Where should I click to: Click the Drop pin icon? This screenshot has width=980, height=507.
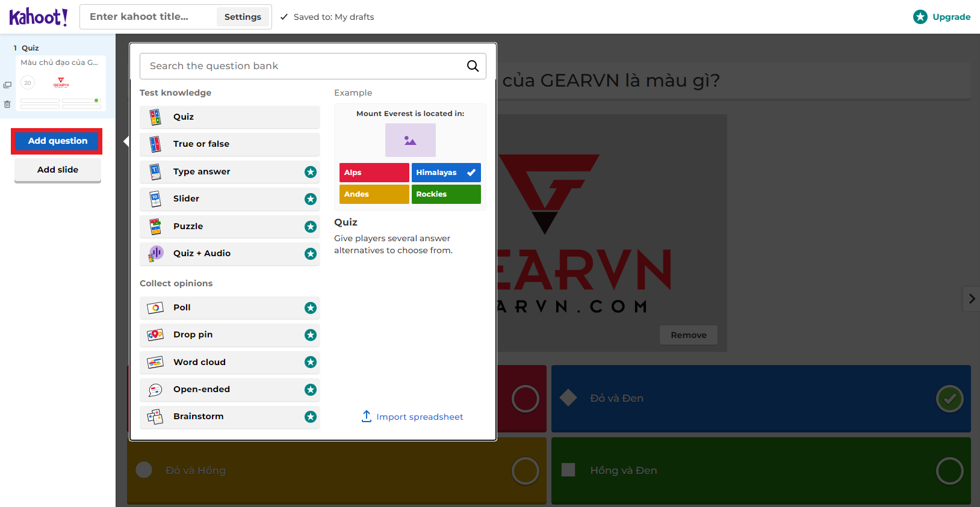(x=155, y=334)
